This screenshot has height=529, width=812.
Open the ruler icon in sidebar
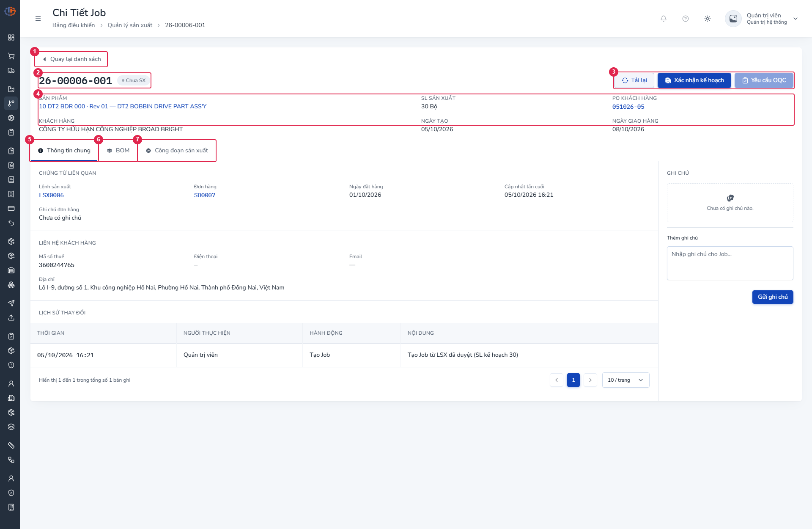11,446
